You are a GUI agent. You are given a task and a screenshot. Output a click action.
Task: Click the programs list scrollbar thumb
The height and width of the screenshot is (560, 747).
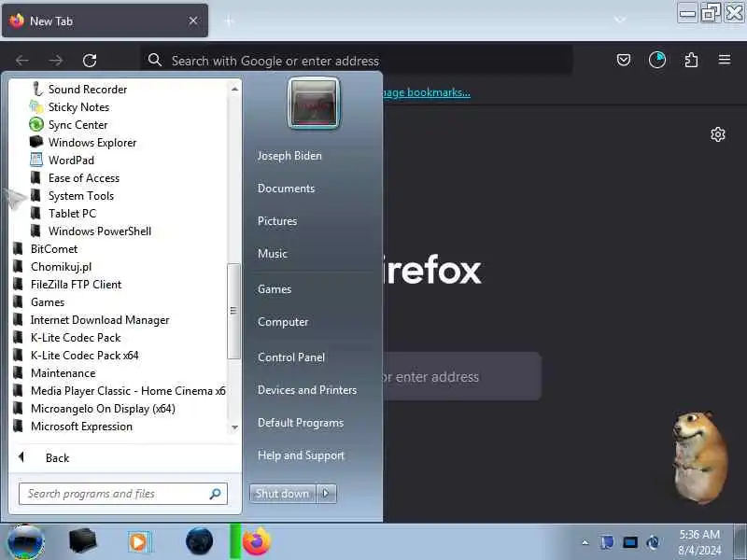[x=233, y=311]
